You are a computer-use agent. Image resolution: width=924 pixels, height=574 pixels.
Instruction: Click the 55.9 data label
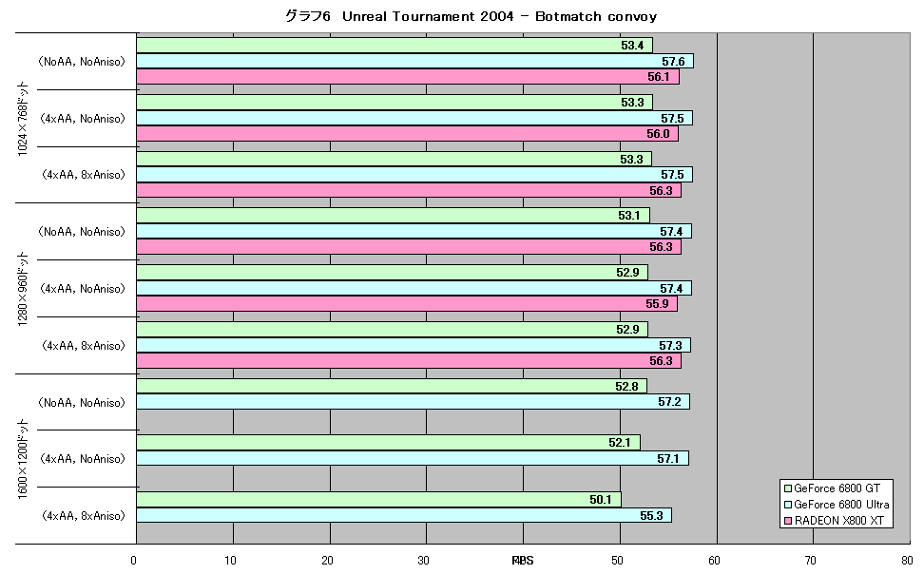(657, 304)
